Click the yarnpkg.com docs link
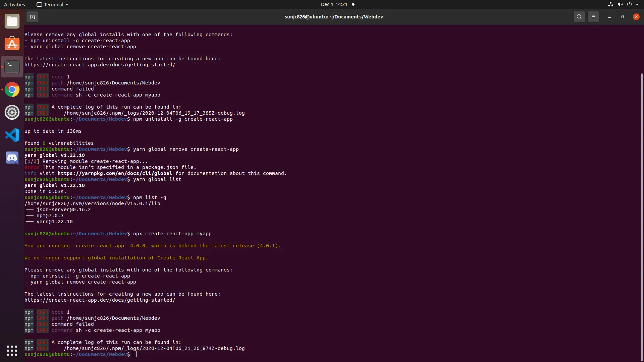 (x=115, y=173)
